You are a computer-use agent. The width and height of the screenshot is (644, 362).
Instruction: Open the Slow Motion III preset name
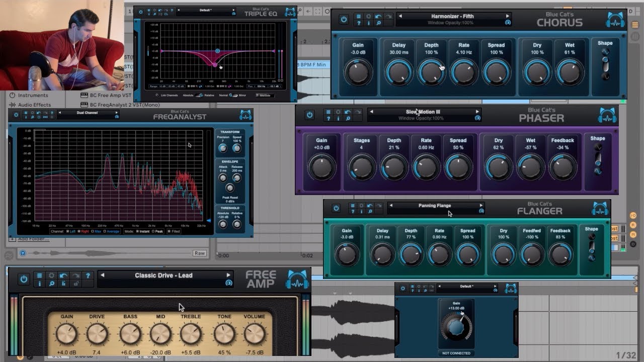[x=423, y=112]
